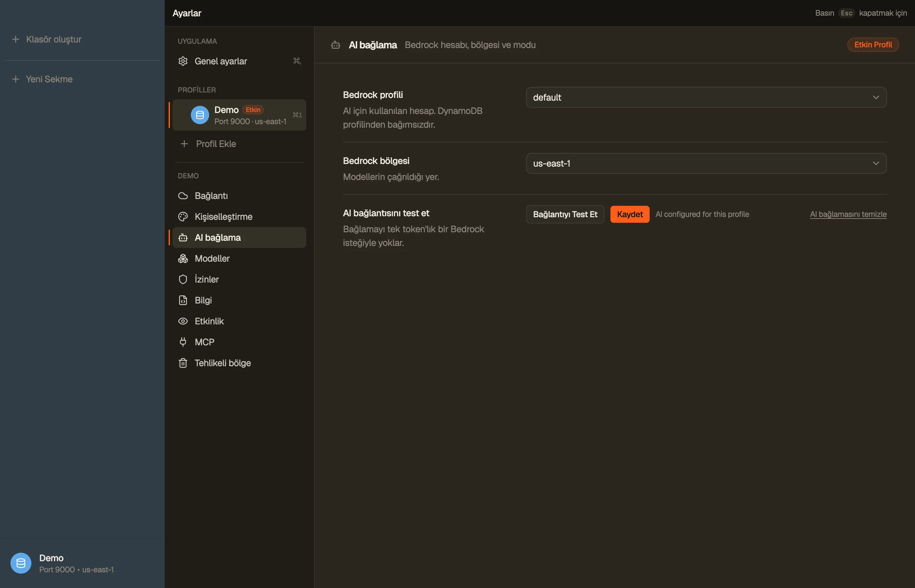Click the orange Kaydet button
Image resolution: width=915 pixels, height=588 pixels.
coord(630,214)
